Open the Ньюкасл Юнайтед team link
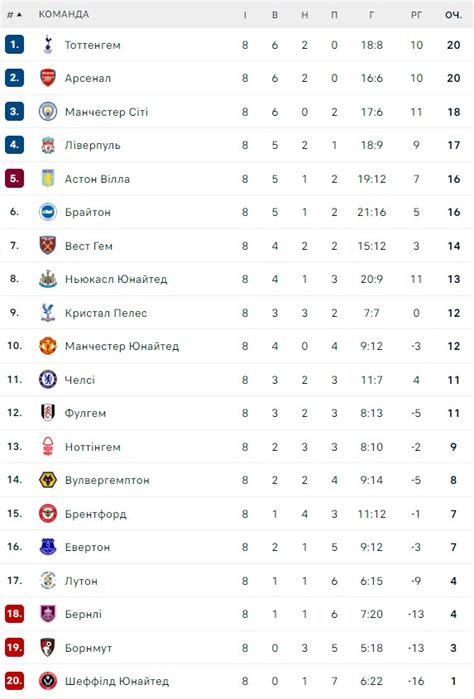474x699 pixels. click(116, 279)
